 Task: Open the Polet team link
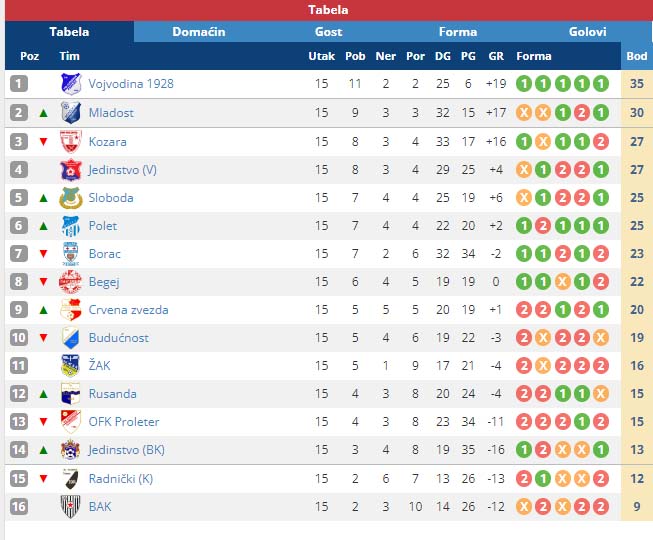[x=102, y=226]
